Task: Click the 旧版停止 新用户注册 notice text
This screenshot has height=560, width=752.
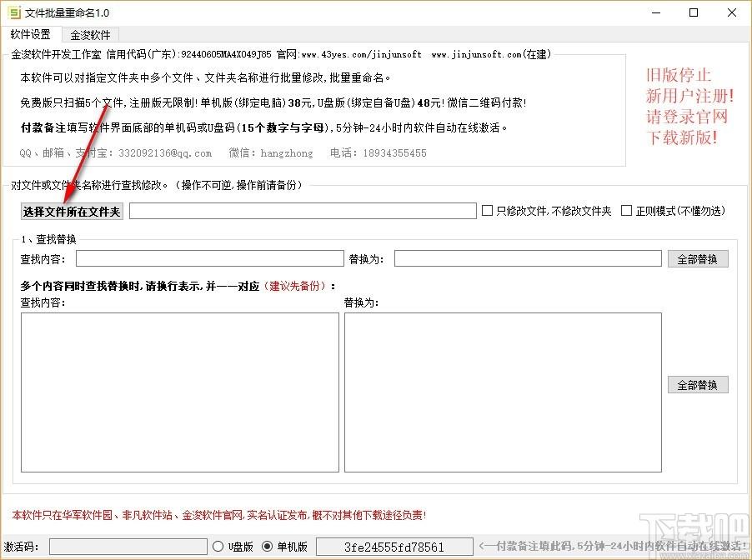Action: click(x=689, y=107)
